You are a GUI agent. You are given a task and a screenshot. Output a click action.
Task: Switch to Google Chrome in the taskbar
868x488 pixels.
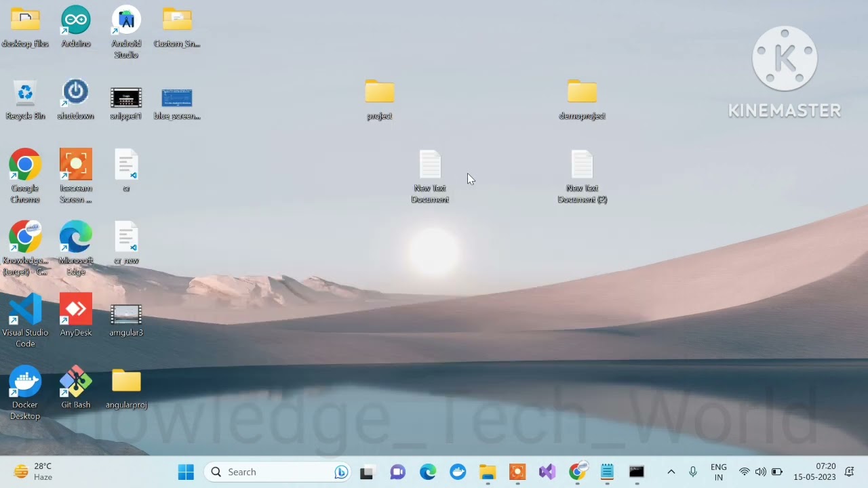pos(577,472)
